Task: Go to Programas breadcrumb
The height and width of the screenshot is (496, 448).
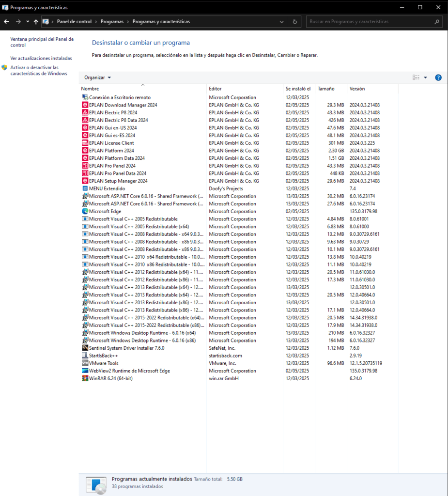Action: tap(112, 21)
